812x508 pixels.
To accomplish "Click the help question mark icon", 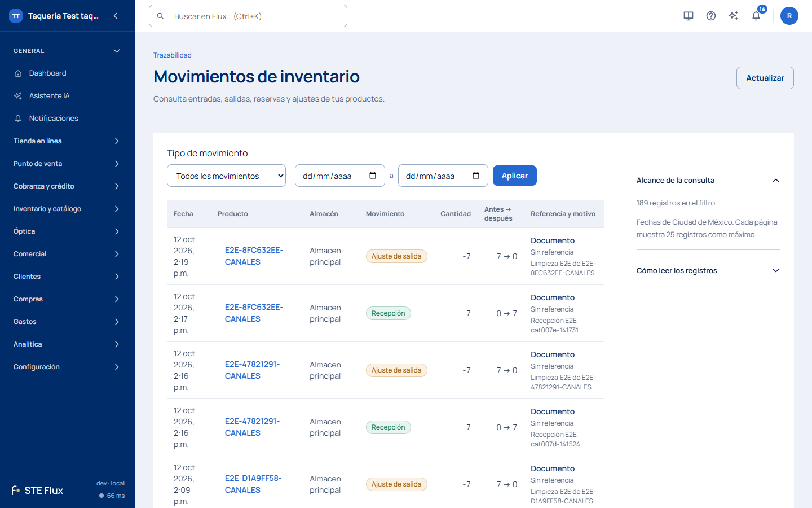I will [x=711, y=16].
